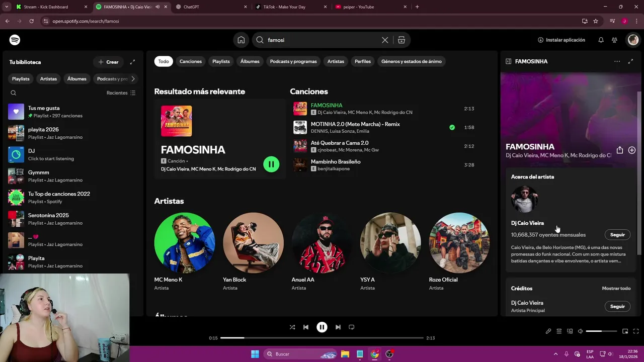Click the Crear button in library
Image resolution: width=644 pixels, height=362 pixels.
[109, 62]
